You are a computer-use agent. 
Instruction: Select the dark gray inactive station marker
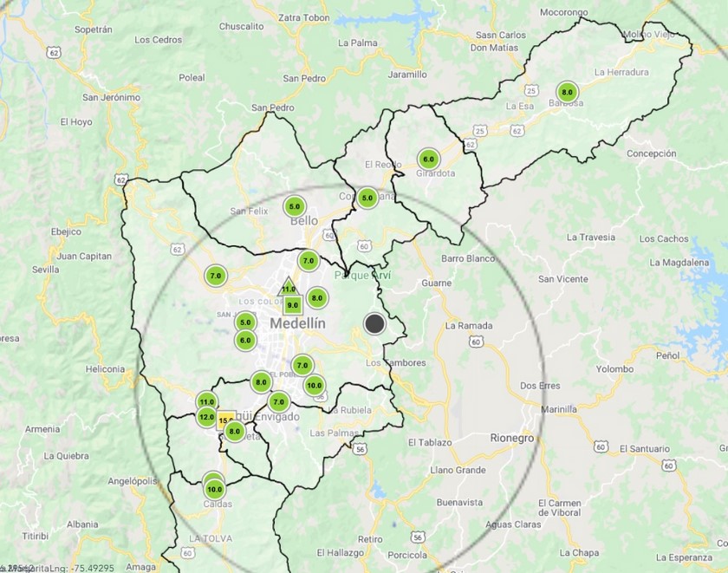[374, 323]
